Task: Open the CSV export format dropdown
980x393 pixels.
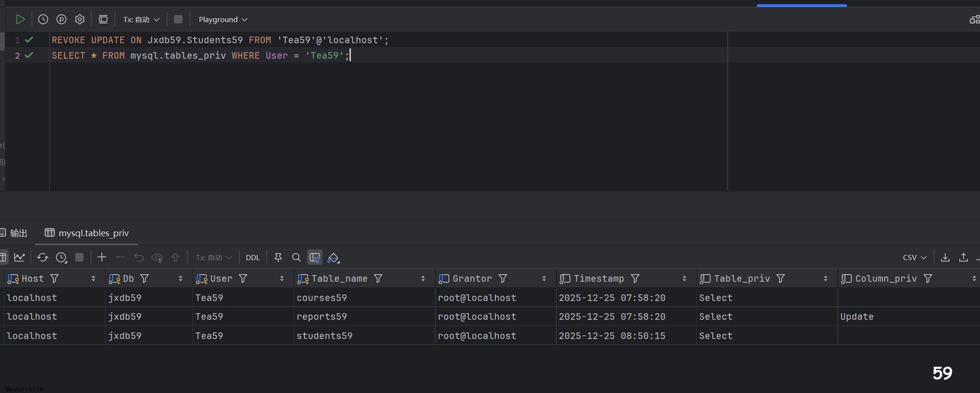Action: click(914, 258)
